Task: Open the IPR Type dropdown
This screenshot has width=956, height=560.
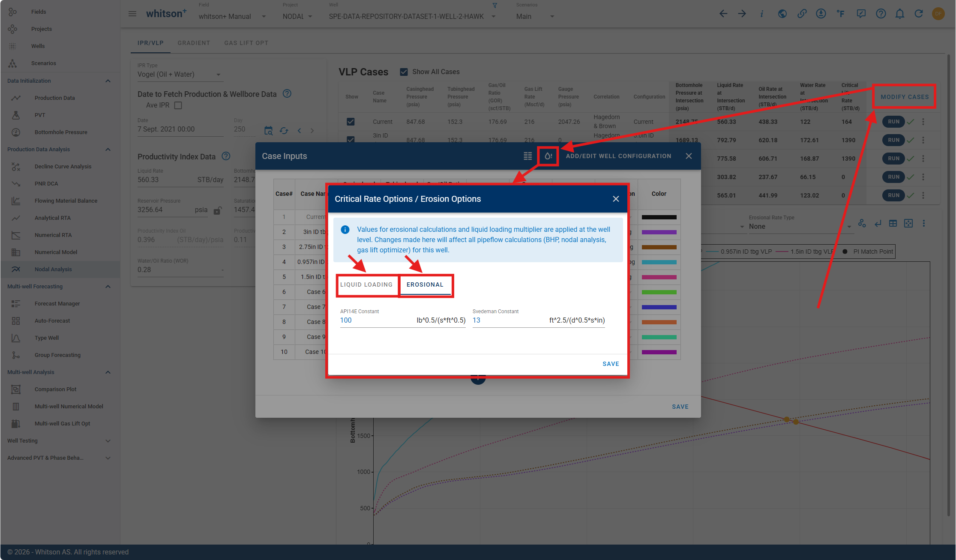Action: (180, 75)
